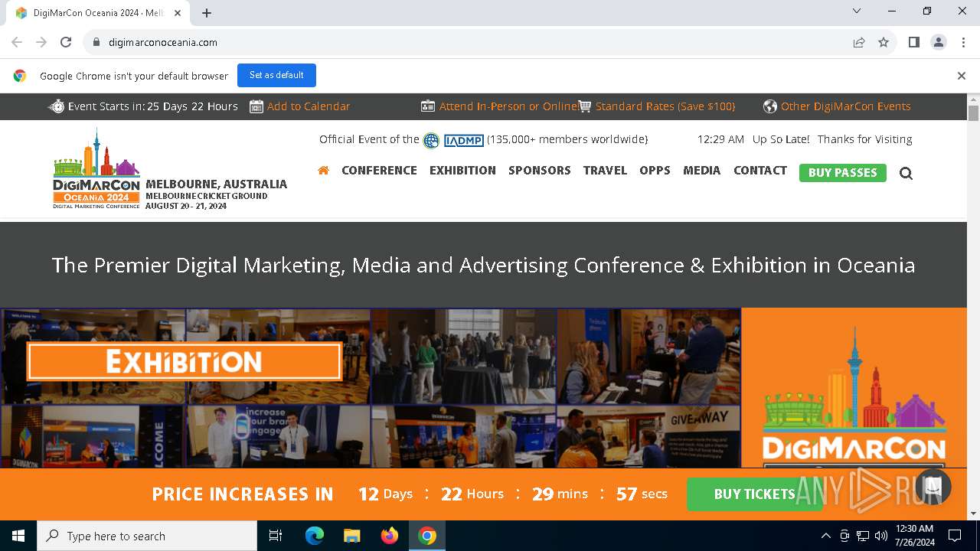Image resolution: width=980 pixels, height=551 pixels.
Task: Open File Explorer from taskbar
Action: click(352, 536)
